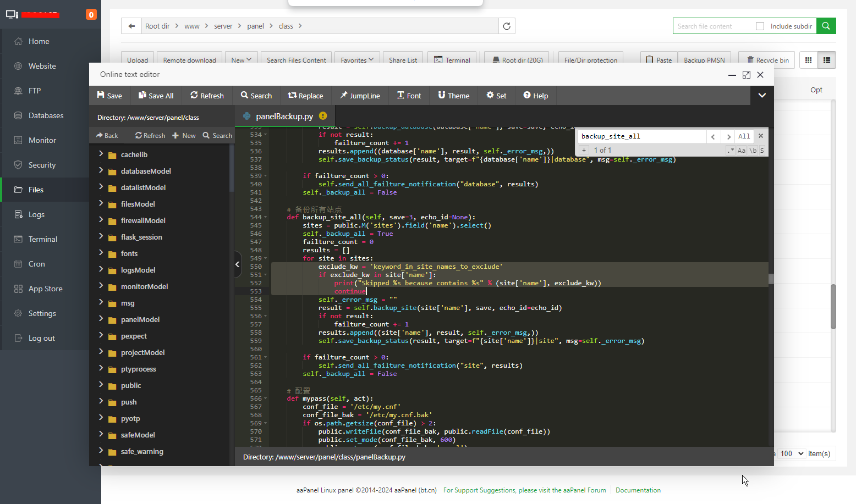Open the items per page dropdown
Screen dimensions: 856x504
point(792,453)
